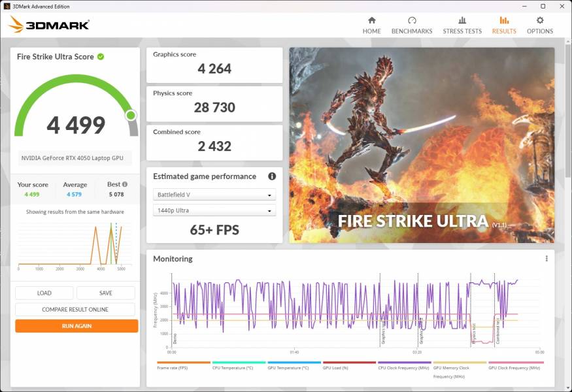
Task: Switch to the STRESS TESTS tab
Action: click(x=462, y=25)
